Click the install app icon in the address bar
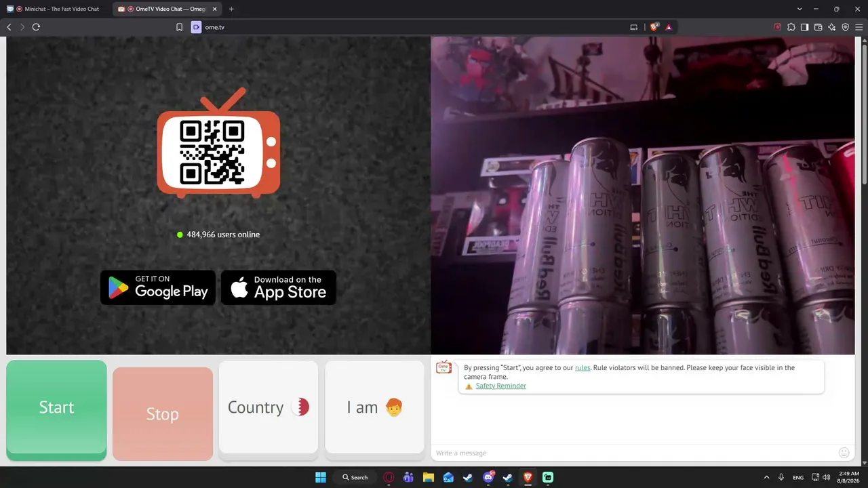 point(634,27)
